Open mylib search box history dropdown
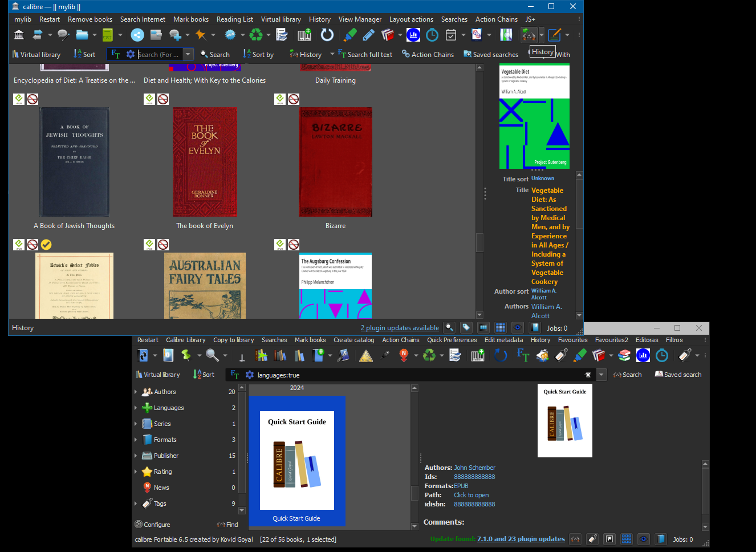The width and height of the screenshot is (756, 552). point(188,54)
